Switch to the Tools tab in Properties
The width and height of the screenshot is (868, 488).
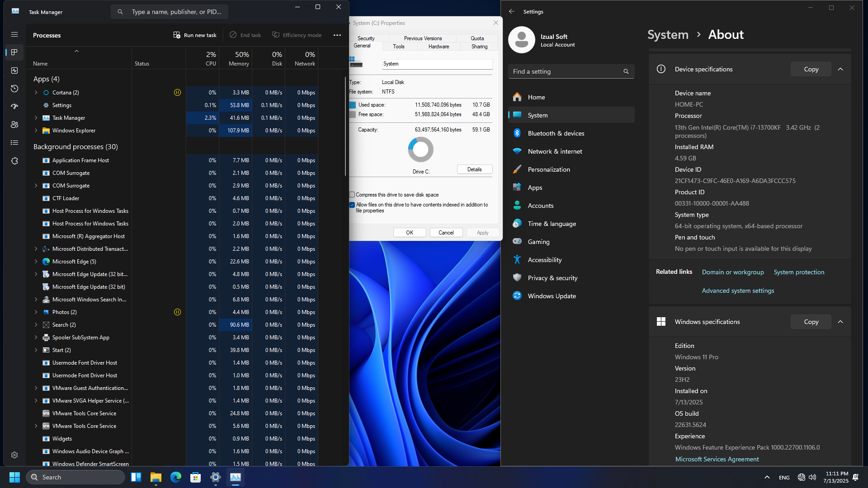pyautogui.click(x=399, y=47)
